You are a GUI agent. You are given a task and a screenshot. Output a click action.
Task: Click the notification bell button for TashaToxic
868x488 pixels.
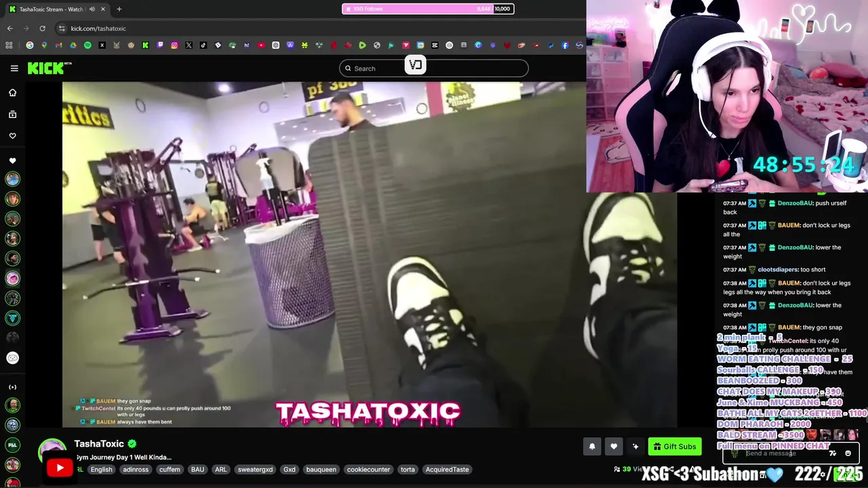tap(592, 446)
